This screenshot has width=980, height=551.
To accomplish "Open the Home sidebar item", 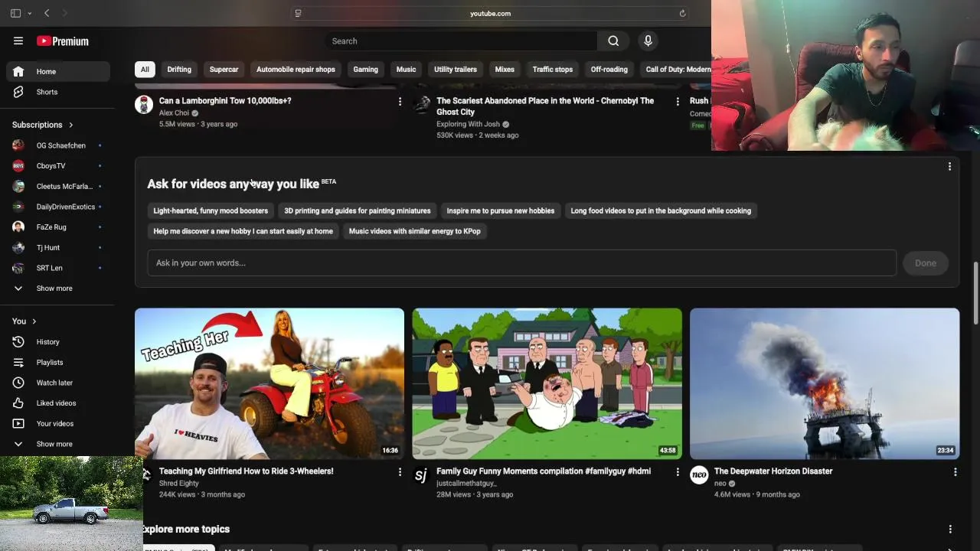I will pyautogui.click(x=58, y=71).
